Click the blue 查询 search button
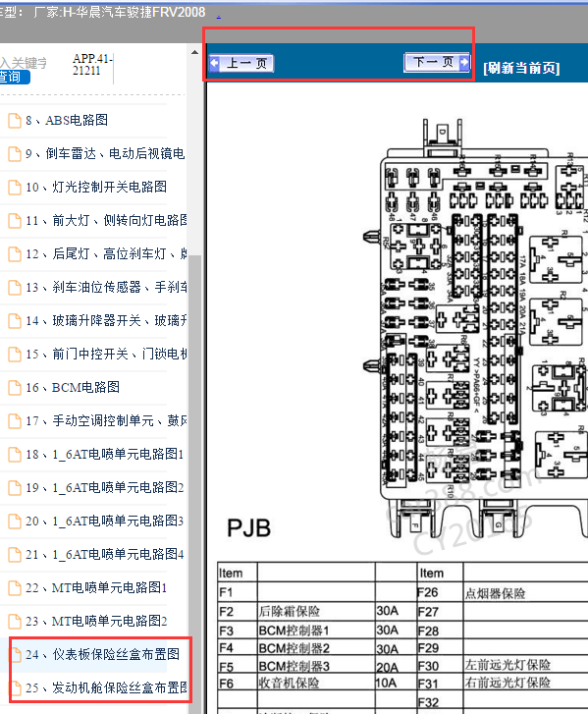This screenshot has width=588, height=714. [15, 77]
